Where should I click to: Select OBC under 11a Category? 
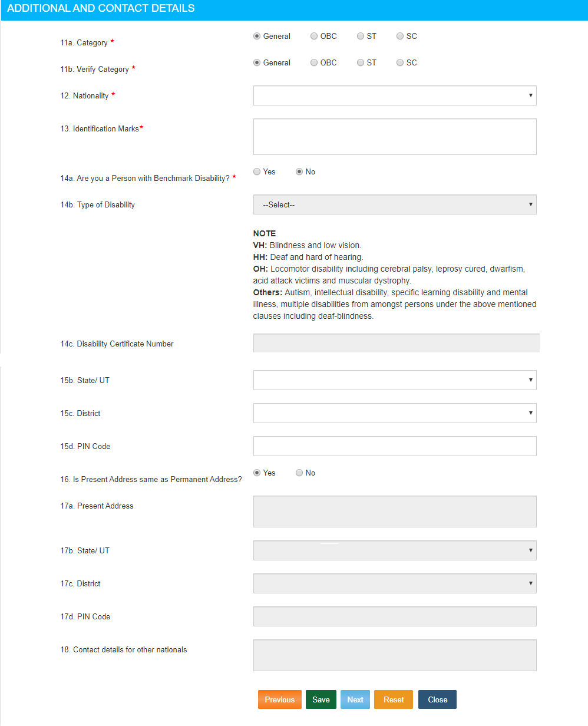[314, 36]
